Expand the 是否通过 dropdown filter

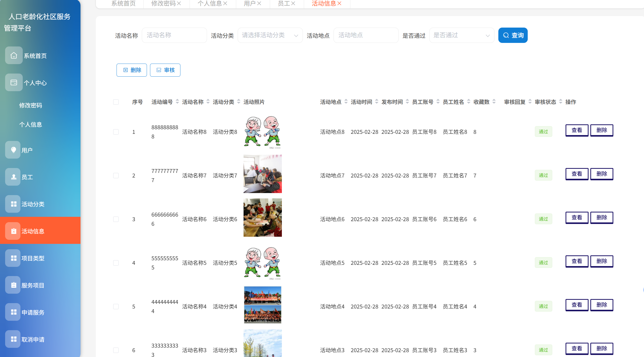click(462, 35)
